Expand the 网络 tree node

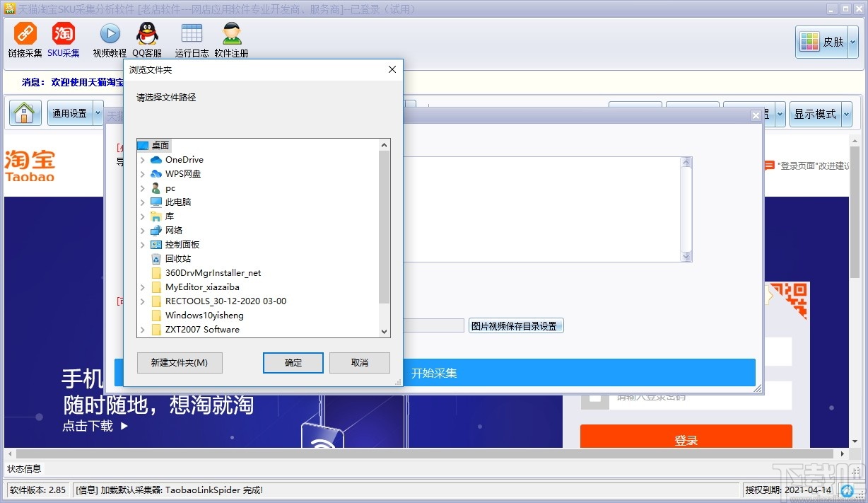point(143,231)
